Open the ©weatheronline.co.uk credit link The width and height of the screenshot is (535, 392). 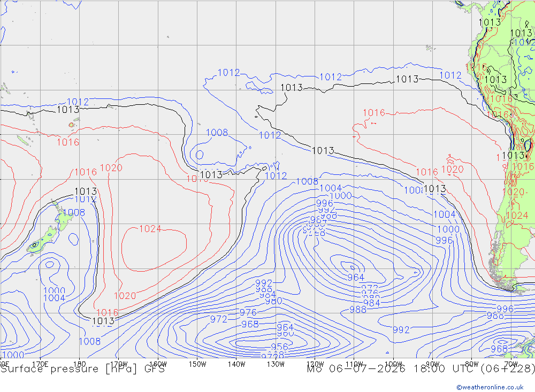coord(490,387)
